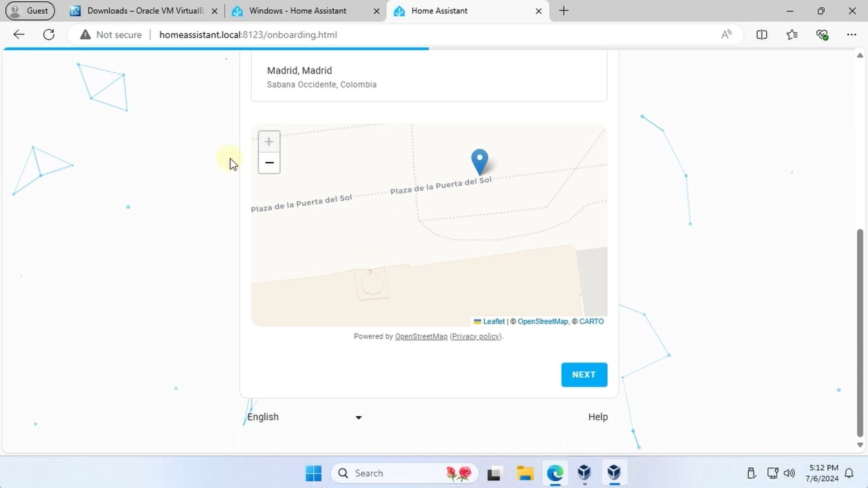This screenshot has height=488, width=868.
Task: Open the OpenStreetMap privacy policy link
Action: [x=475, y=335]
